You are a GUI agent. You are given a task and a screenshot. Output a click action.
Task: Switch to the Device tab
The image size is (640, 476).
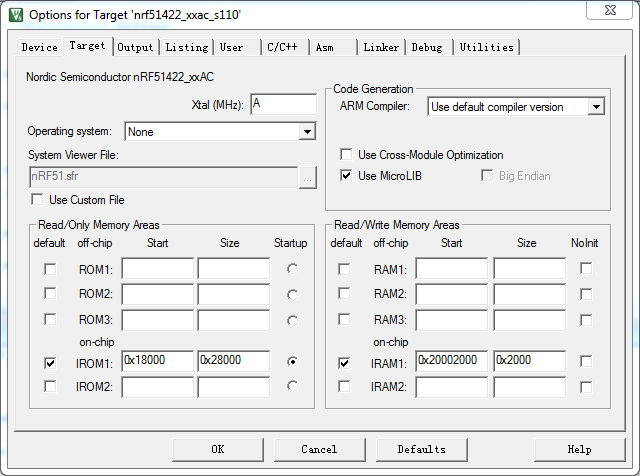click(40, 47)
